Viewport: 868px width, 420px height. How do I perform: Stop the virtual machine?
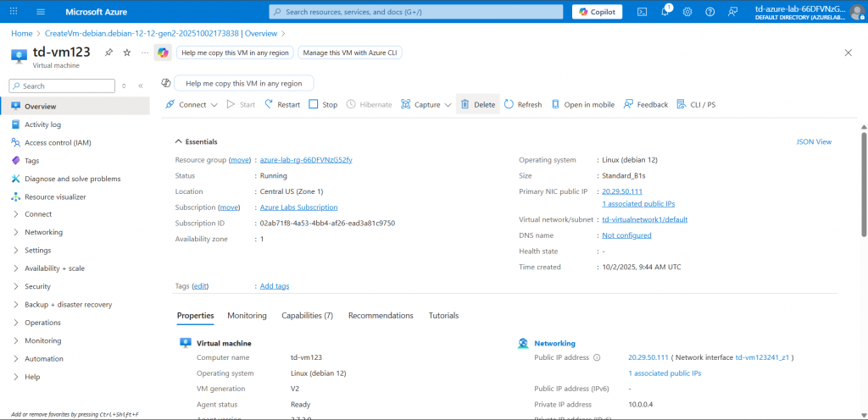click(x=323, y=105)
